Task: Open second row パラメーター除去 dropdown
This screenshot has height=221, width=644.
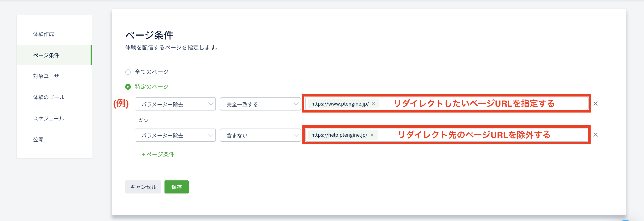Action: (175, 135)
